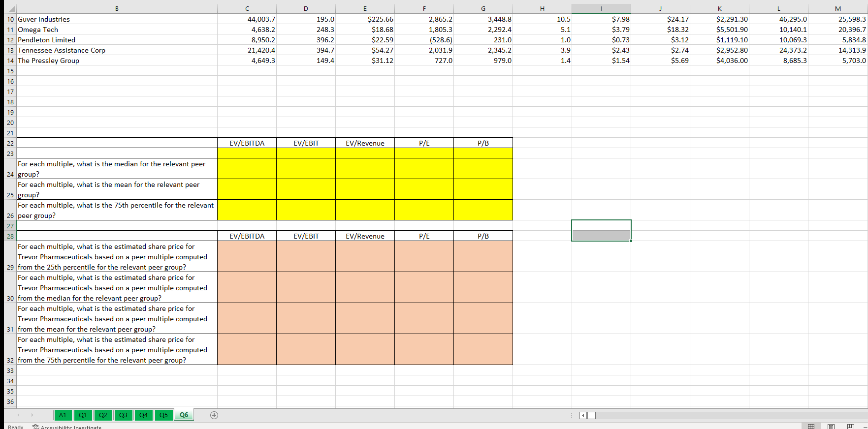The image size is (868, 429).
Task: Select the $18.32 cell
Action: [660, 30]
